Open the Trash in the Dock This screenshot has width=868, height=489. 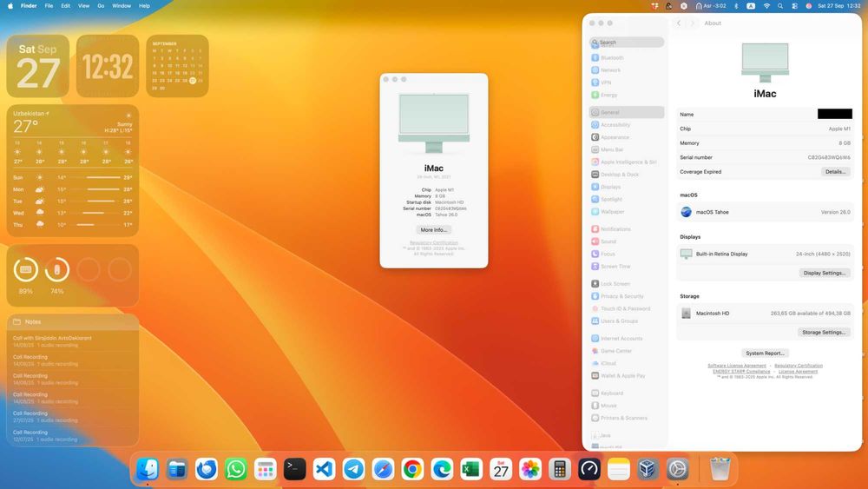coord(720,470)
